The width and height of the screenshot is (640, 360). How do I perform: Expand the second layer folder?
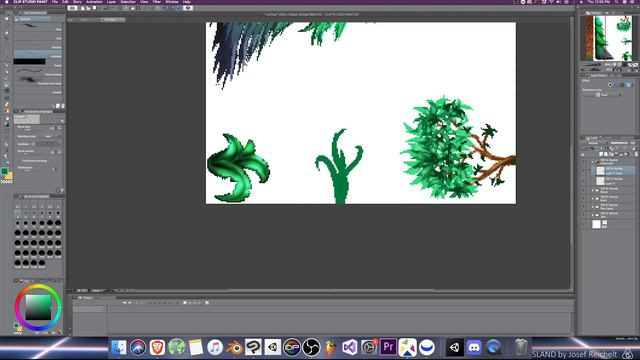[x=593, y=191]
